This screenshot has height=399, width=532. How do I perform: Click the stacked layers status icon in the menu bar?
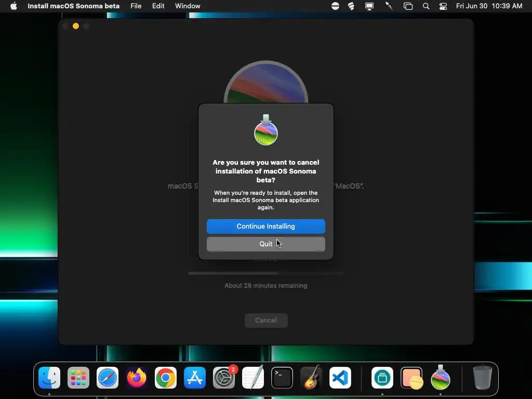click(351, 6)
